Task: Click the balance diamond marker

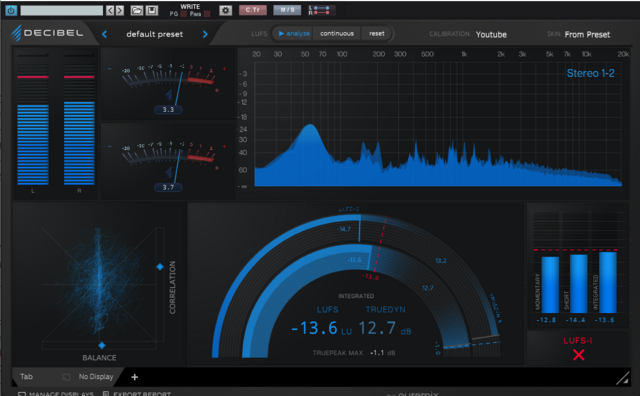Action: point(102,345)
